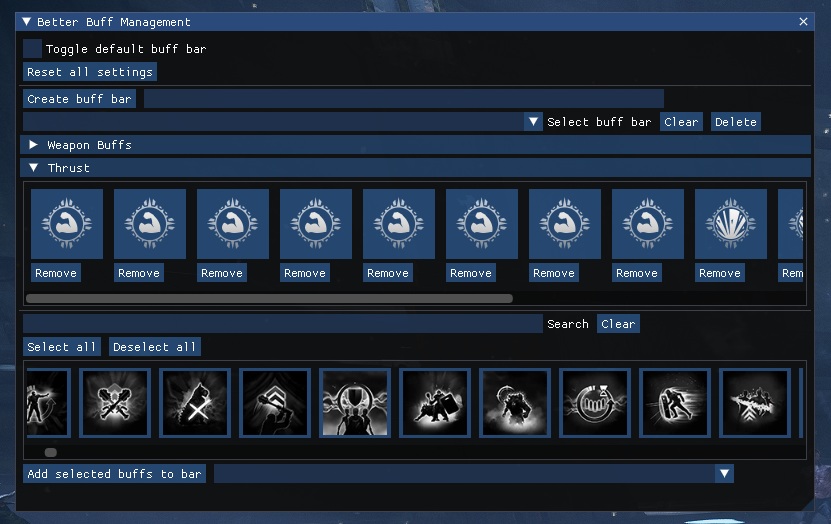Remove the sixth flexed-arm buff from Thrust

pos(471,273)
